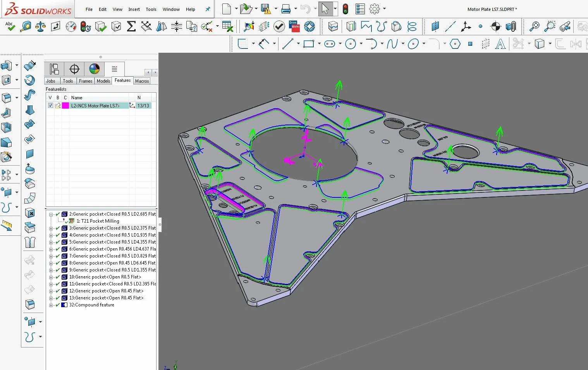Click the magenta color swatch for L2 featurelist
This screenshot has height=370, width=588.
pyautogui.click(x=65, y=105)
